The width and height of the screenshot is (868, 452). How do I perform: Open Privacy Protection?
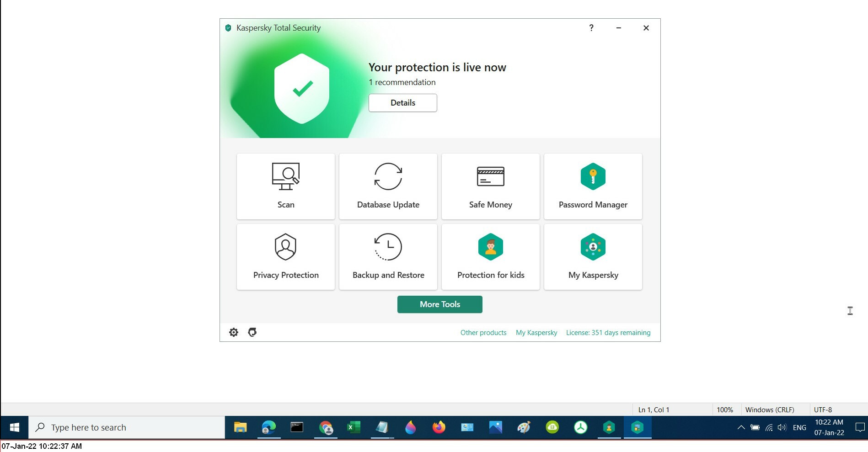(x=286, y=257)
